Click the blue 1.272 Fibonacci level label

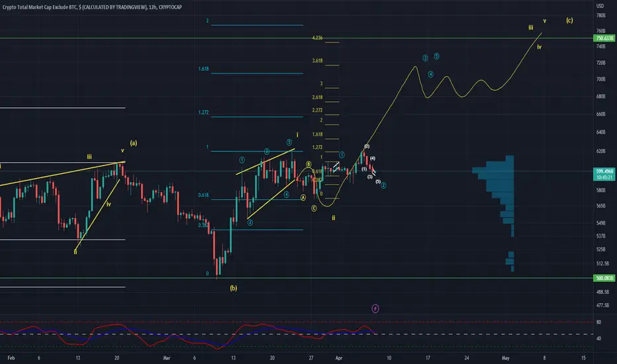[203, 113]
